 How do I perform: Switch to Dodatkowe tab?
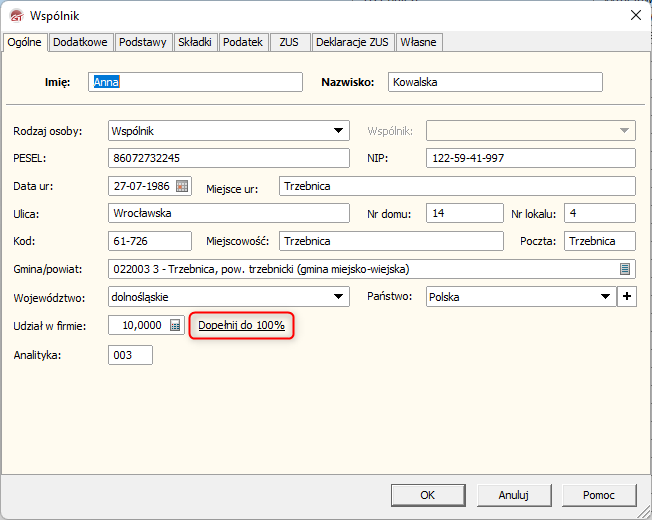[80, 42]
